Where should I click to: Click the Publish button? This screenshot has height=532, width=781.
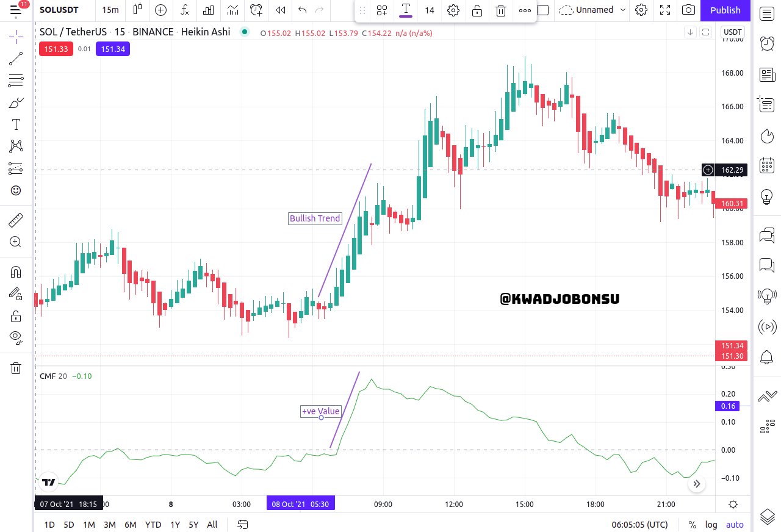coord(725,10)
